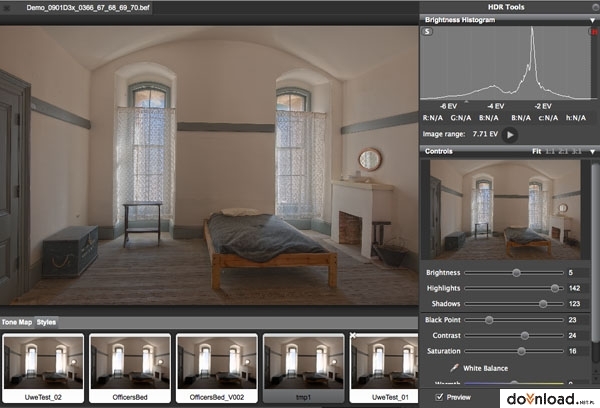Viewport: 600px width, 408px height.
Task: Click the play button next to Image range
Action: [x=510, y=135]
